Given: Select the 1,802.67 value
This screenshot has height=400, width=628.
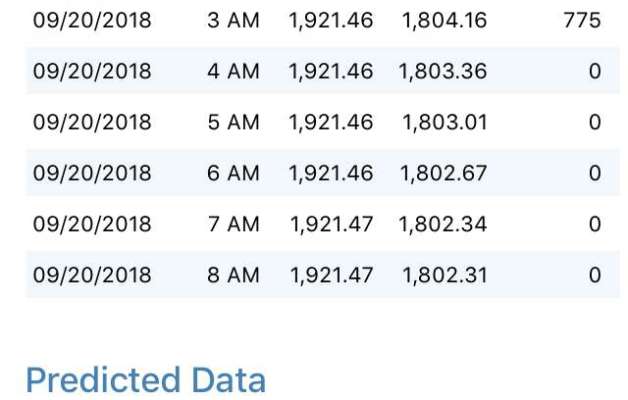Looking at the screenshot, I should click(443, 173).
